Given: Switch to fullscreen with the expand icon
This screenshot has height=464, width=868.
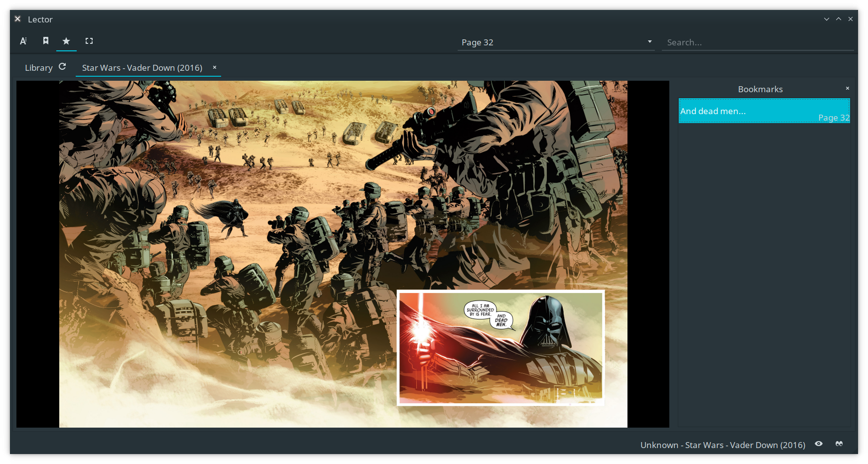Looking at the screenshot, I should (x=89, y=41).
